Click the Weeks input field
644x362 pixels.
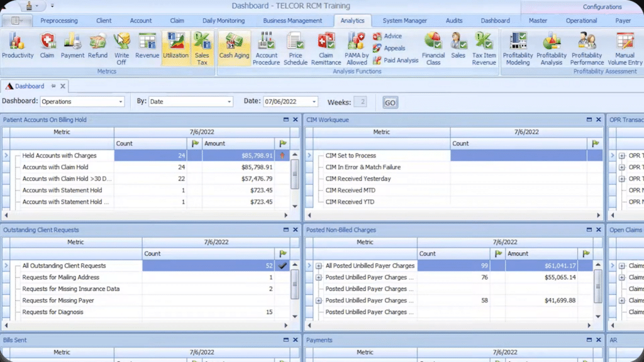click(x=360, y=102)
